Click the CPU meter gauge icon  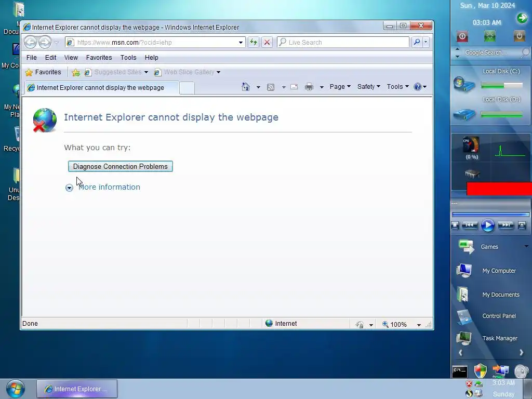(471, 145)
